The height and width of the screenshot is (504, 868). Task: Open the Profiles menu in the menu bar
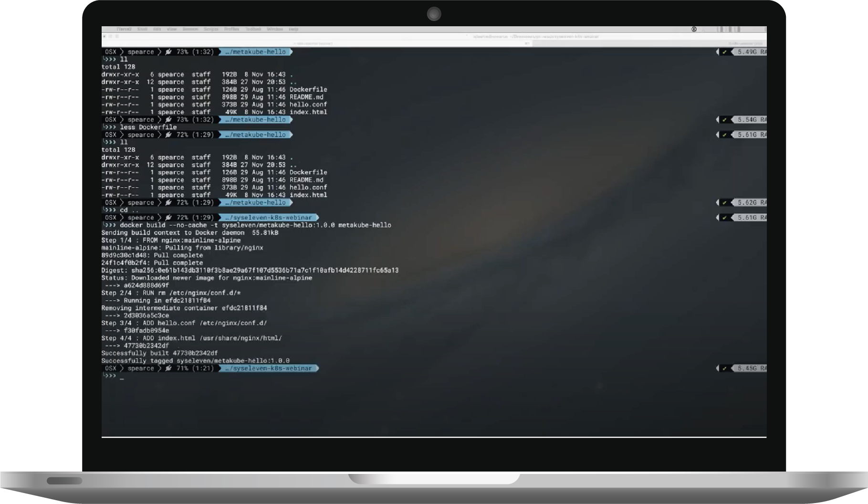click(x=230, y=29)
